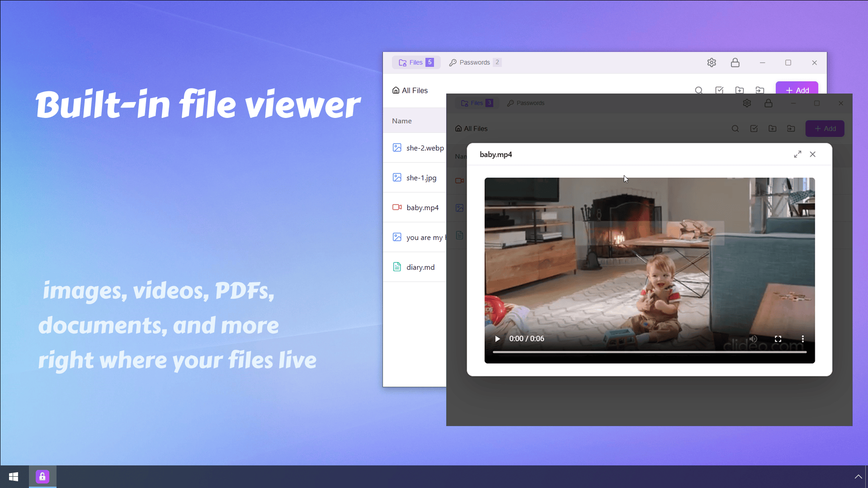
Task: Close the baby.mp4 viewer dialog
Action: point(813,154)
